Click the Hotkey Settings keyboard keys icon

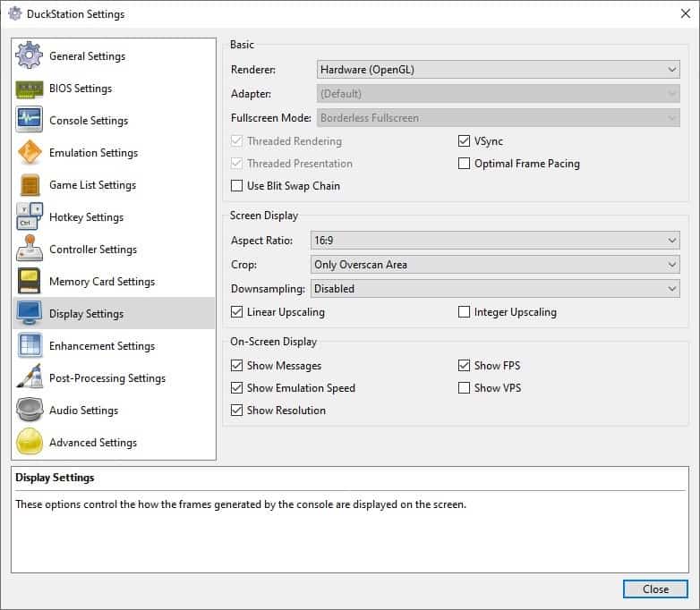click(30, 216)
